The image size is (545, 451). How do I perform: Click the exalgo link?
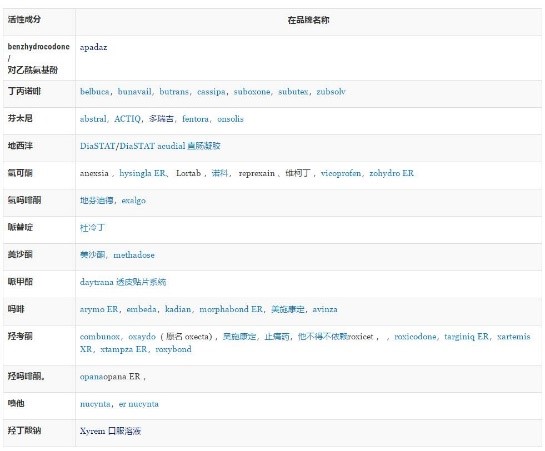pyautogui.click(x=133, y=200)
